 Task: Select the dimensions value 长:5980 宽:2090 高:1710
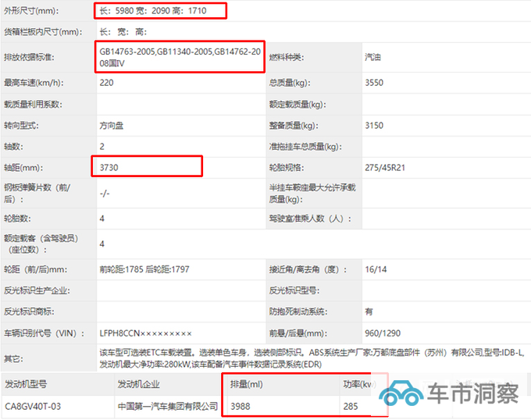tap(153, 11)
